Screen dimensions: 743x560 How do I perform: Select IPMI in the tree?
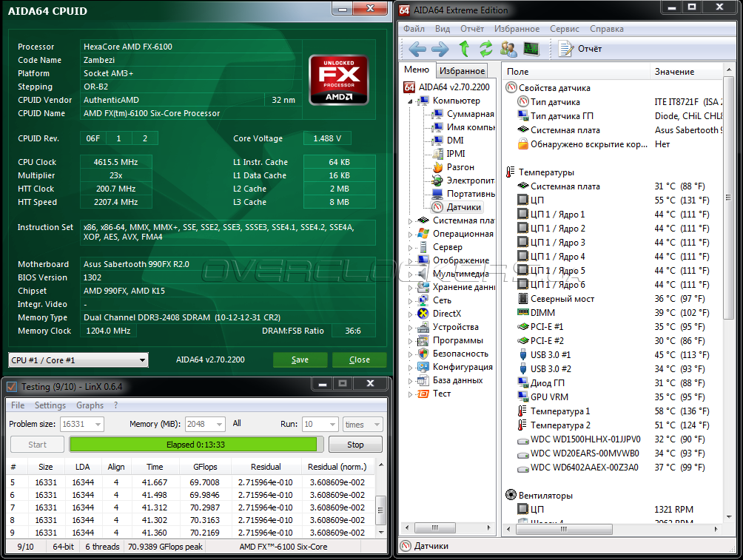point(455,154)
